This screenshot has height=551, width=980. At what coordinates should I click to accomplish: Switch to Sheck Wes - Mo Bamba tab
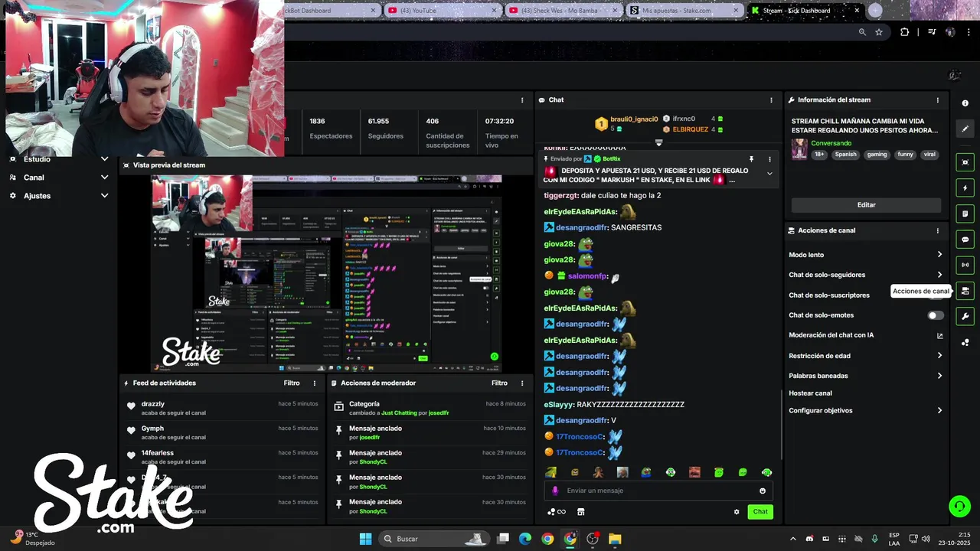coord(563,11)
